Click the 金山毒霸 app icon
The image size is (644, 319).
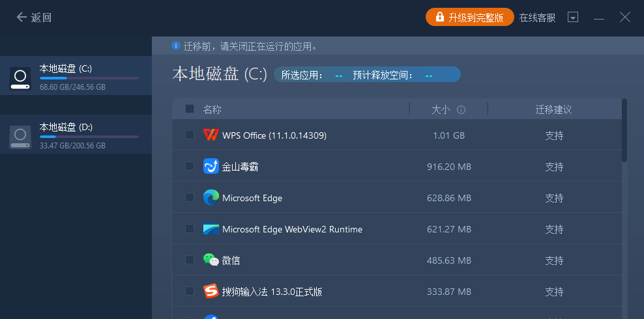[x=211, y=166]
